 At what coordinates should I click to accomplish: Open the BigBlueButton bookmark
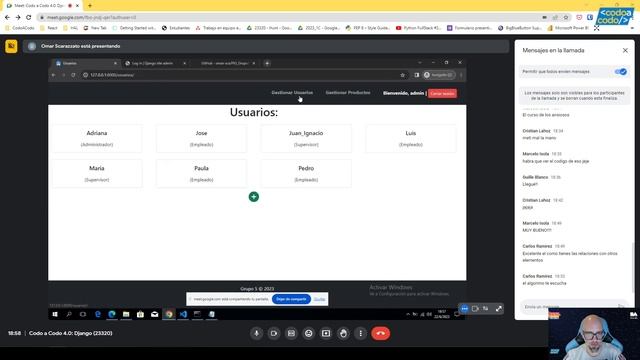[520, 28]
